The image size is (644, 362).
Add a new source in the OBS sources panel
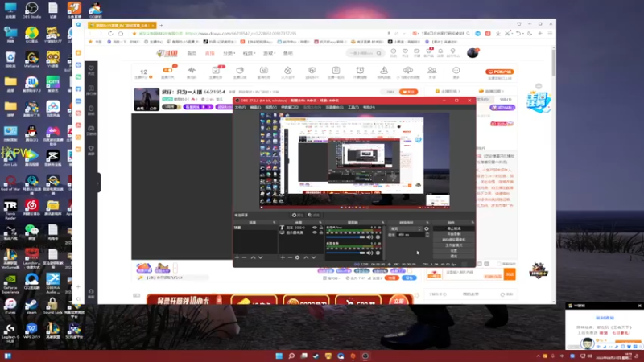(x=283, y=257)
